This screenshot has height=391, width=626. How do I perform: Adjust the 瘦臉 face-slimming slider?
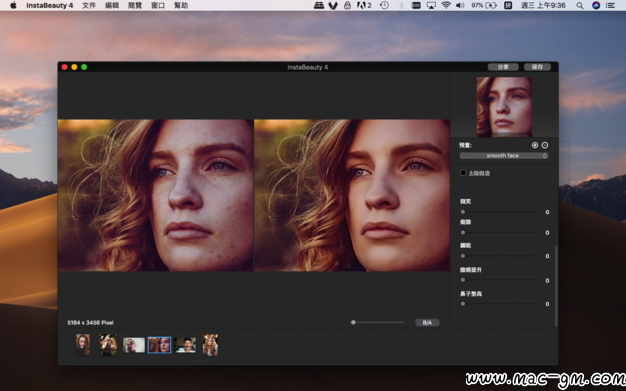500,232
